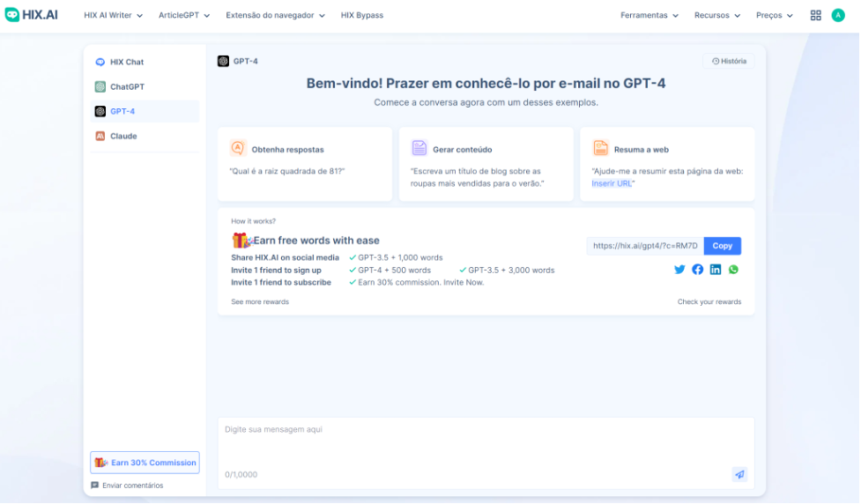The width and height of the screenshot is (861, 504).
Task: Click "How it works?" text
Action: click(253, 221)
